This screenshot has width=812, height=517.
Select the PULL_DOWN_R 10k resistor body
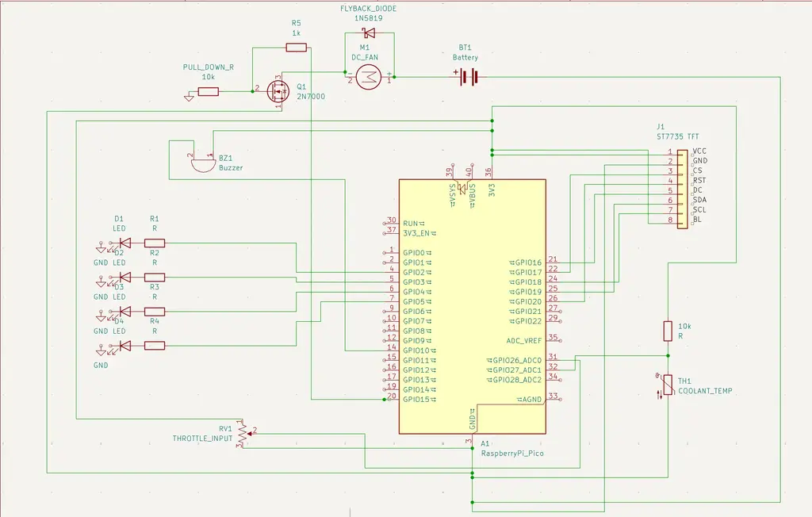point(209,92)
